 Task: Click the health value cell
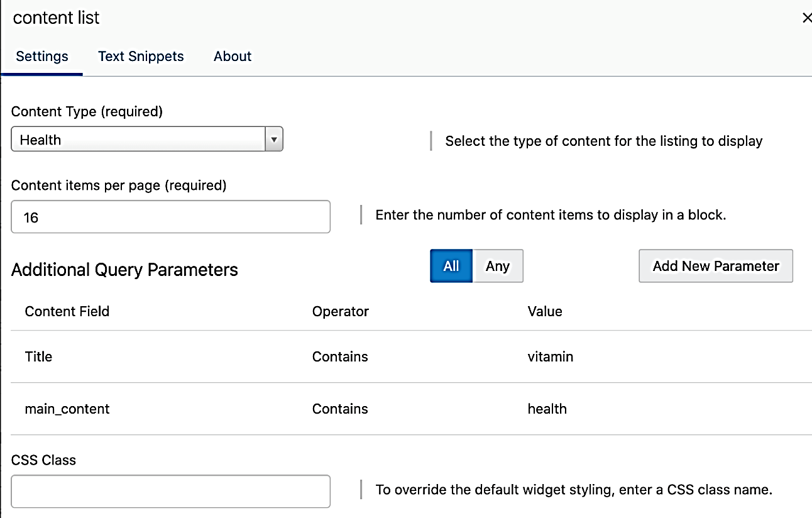[547, 409]
